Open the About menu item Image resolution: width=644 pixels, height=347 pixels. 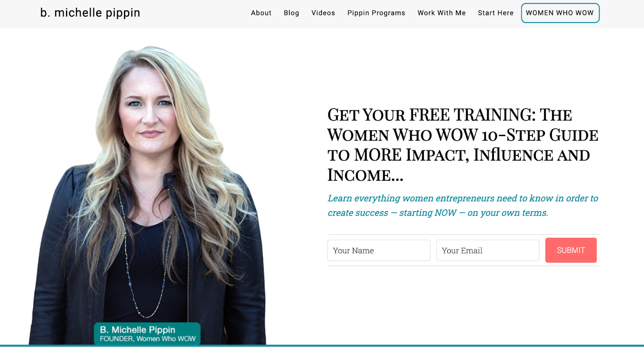(x=261, y=13)
